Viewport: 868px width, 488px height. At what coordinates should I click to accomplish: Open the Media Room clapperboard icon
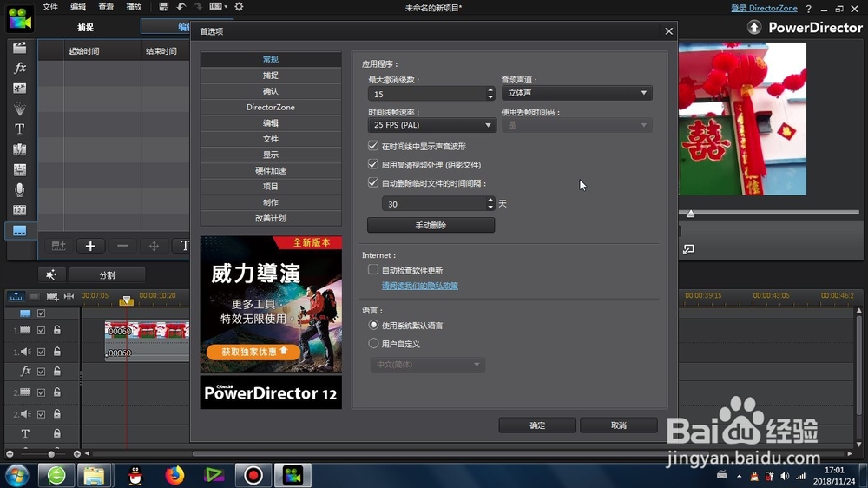point(19,48)
